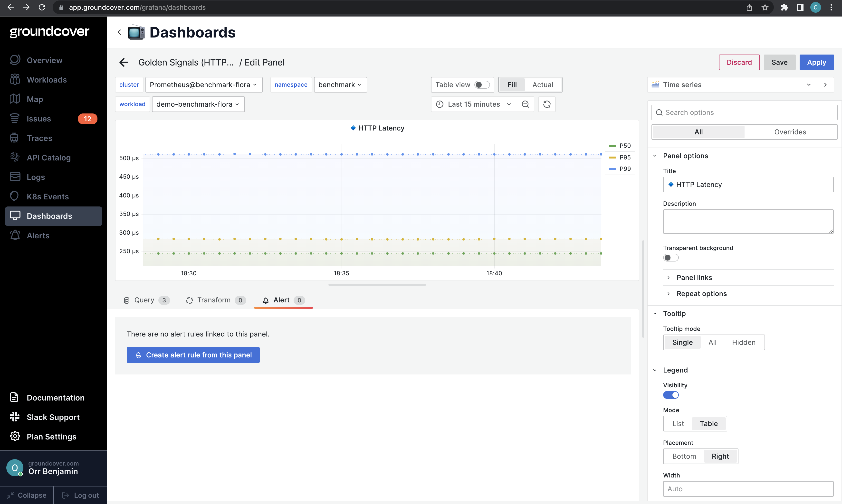Open the Map sidebar item
This screenshot has height=504, width=842.
tap(35, 99)
